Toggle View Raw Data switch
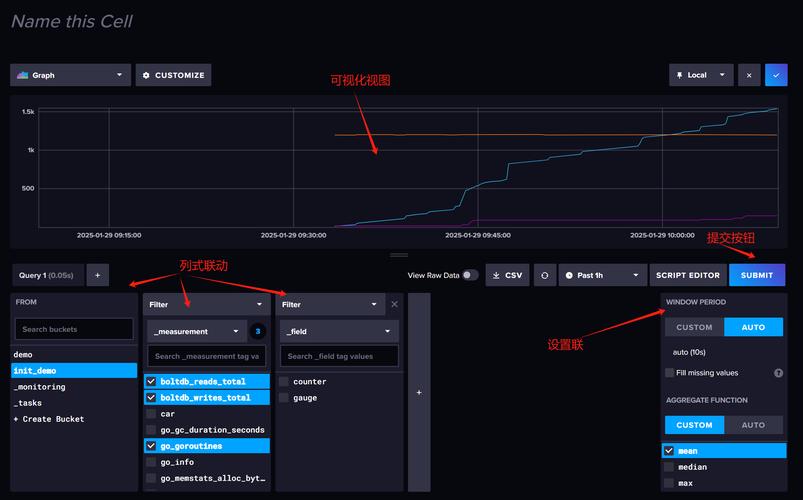The image size is (803, 500). pos(470,275)
